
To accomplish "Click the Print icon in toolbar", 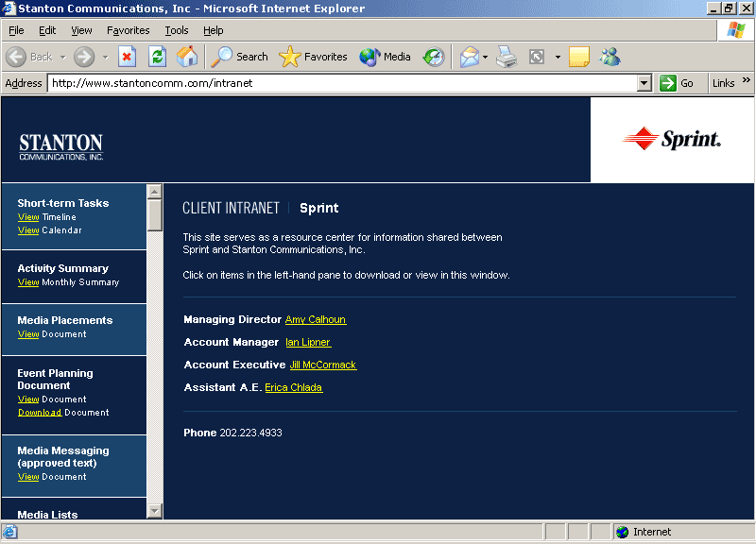I will click(507, 57).
